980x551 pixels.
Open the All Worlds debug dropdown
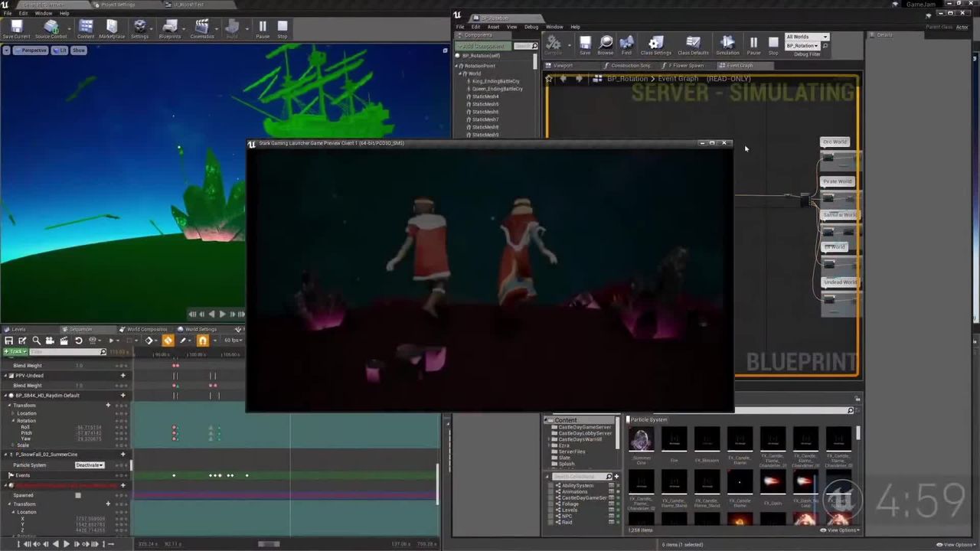pyautogui.click(x=808, y=37)
